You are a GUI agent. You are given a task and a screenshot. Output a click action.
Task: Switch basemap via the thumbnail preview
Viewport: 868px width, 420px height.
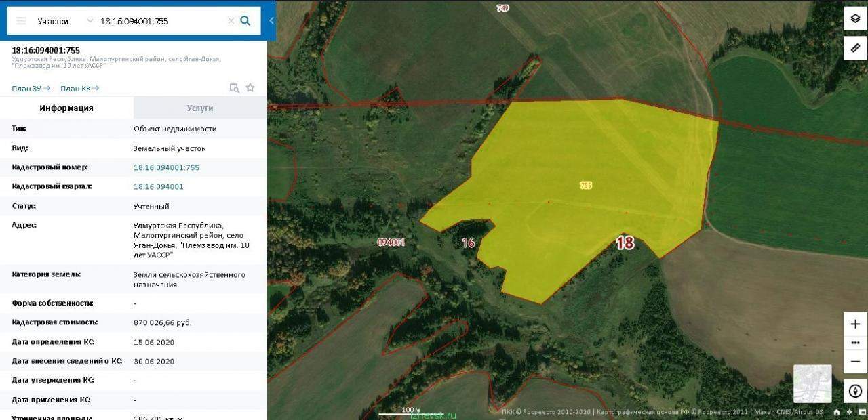(x=812, y=383)
